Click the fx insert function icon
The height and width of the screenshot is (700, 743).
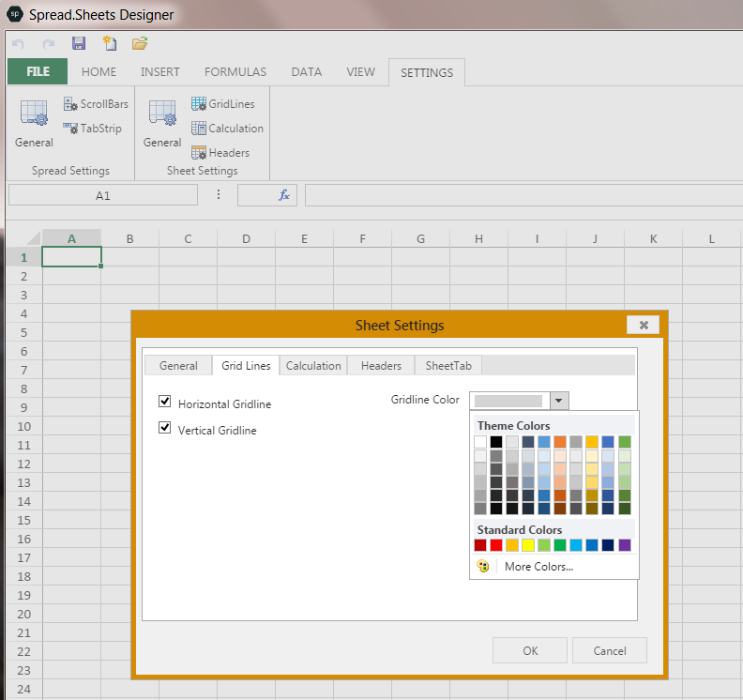click(x=283, y=195)
